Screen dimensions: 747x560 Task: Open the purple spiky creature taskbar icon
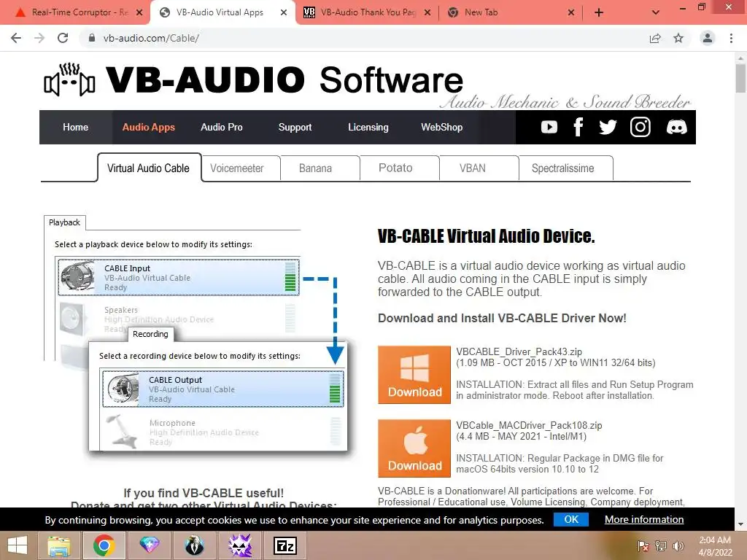click(x=240, y=545)
